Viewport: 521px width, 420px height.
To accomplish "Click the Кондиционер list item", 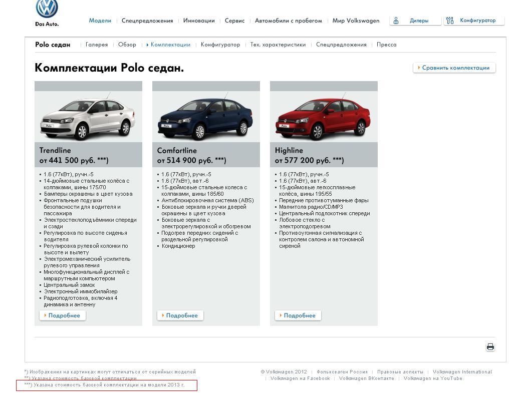I will (x=178, y=246).
